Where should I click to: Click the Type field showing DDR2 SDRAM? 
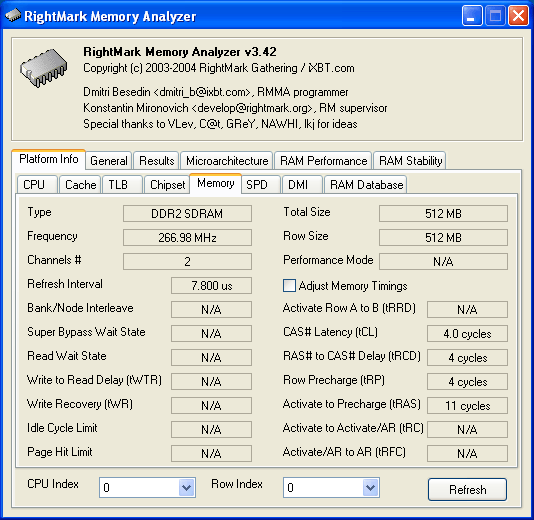(187, 214)
